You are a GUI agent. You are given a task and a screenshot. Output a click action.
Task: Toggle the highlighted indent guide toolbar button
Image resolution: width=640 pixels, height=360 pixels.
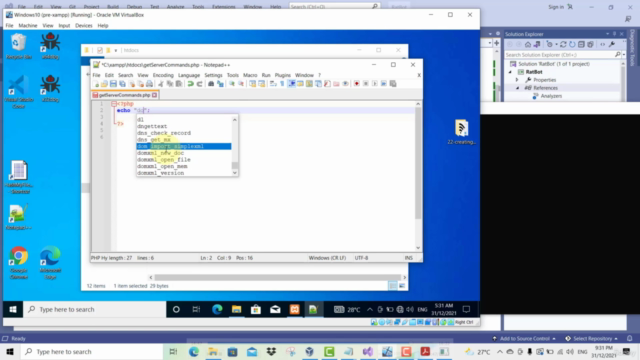point(291,84)
